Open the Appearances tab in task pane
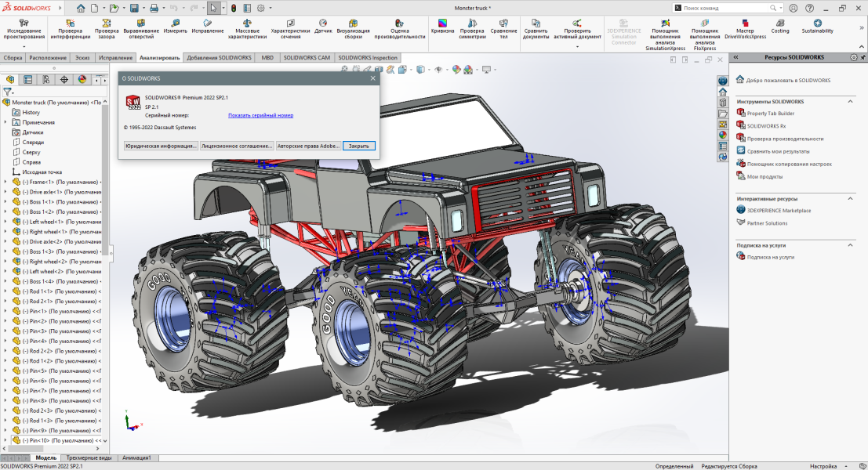Screen dimensions: 868x470 [x=722, y=135]
